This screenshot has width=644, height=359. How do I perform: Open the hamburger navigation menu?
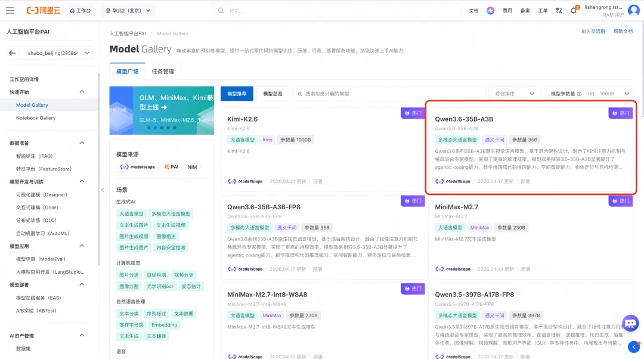(x=10, y=11)
